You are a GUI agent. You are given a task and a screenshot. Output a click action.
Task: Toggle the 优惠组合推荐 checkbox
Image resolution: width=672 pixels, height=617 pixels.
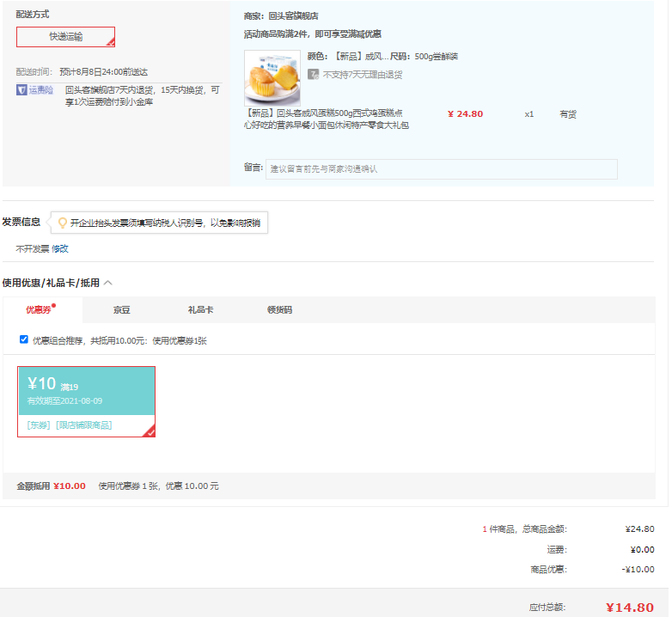tap(24, 339)
